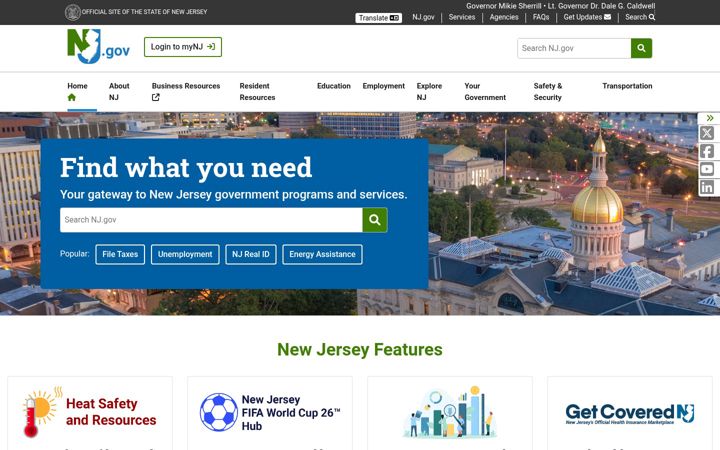Click New Jersey FIFA World Cup 26 Hub text
The image size is (720, 450).
click(x=291, y=413)
